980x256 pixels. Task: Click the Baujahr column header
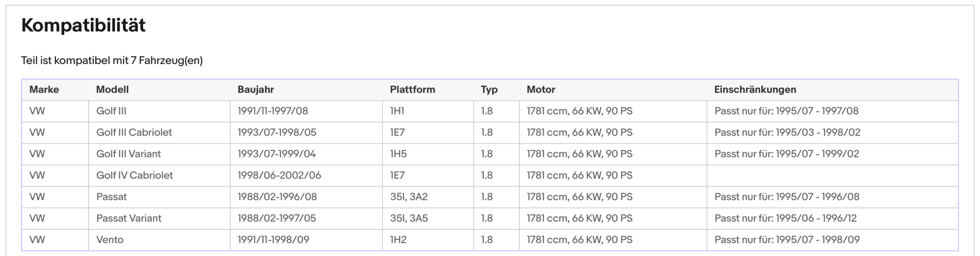pyautogui.click(x=256, y=90)
